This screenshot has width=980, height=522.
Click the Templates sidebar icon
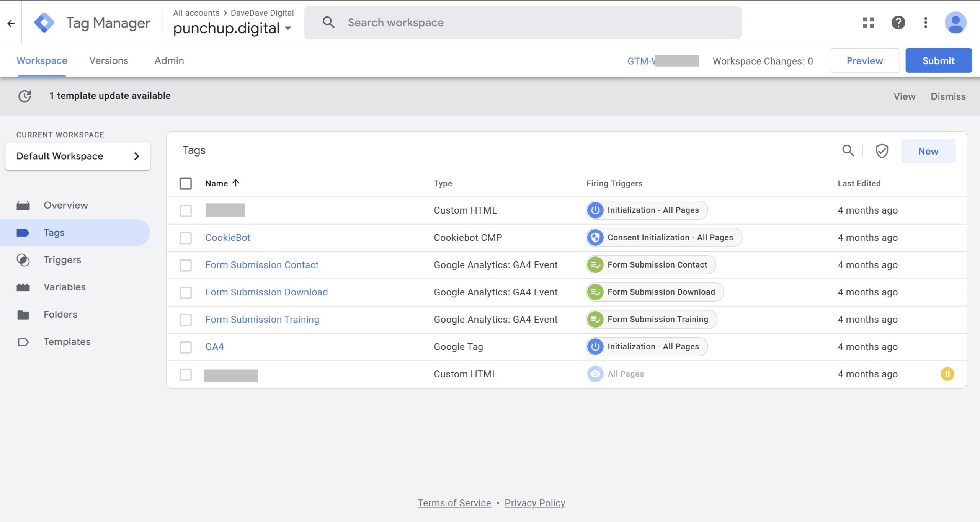pyautogui.click(x=23, y=342)
